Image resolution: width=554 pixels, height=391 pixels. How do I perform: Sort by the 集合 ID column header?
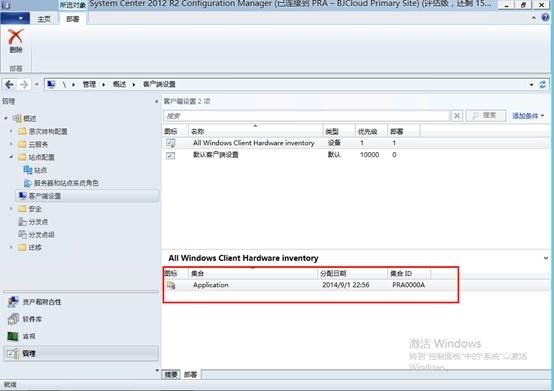pyautogui.click(x=409, y=273)
